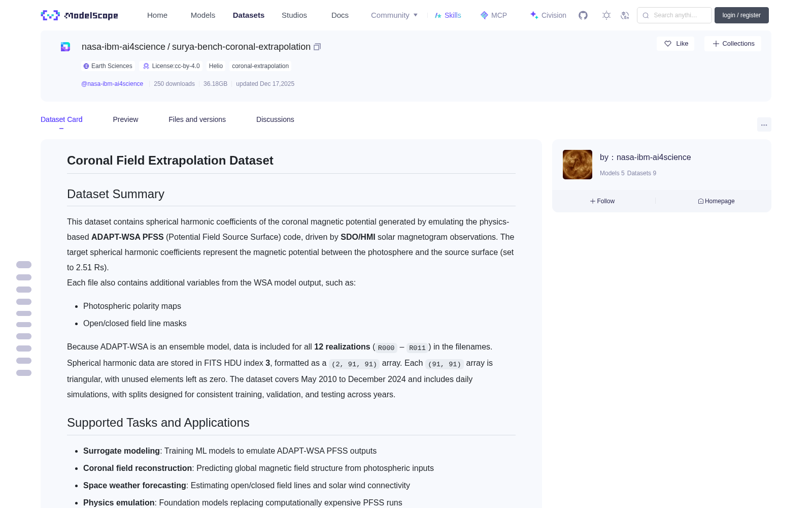Click nasa-ibm-ai4science sun avatar thumbnail
This screenshot has height=508, width=812.
click(578, 165)
